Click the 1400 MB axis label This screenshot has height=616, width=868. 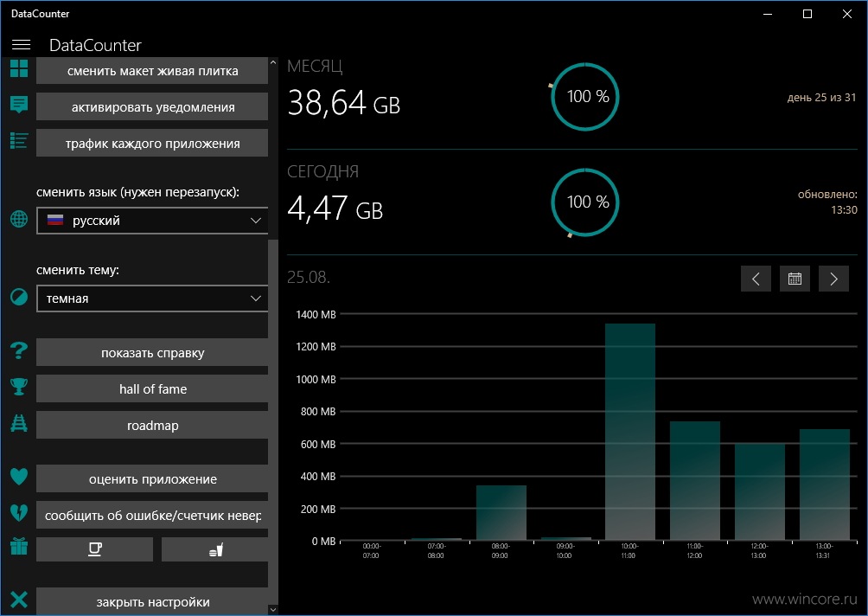tap(316, 315)
